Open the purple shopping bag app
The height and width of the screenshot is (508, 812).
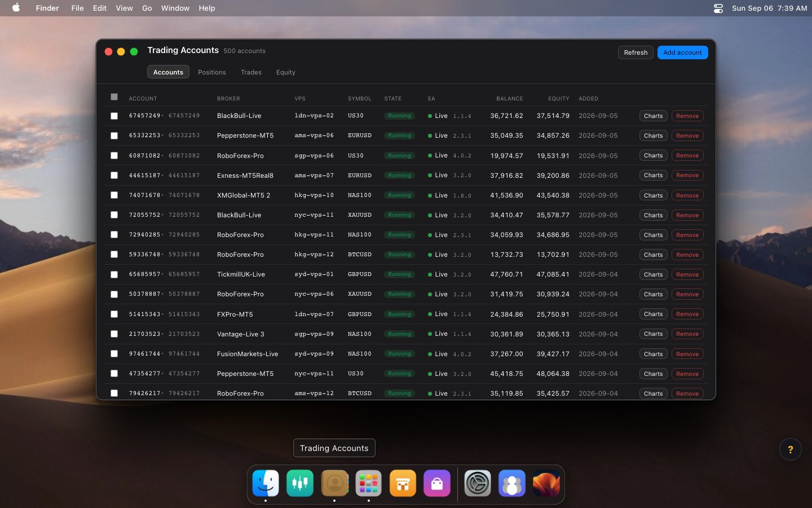coord(437,483)
